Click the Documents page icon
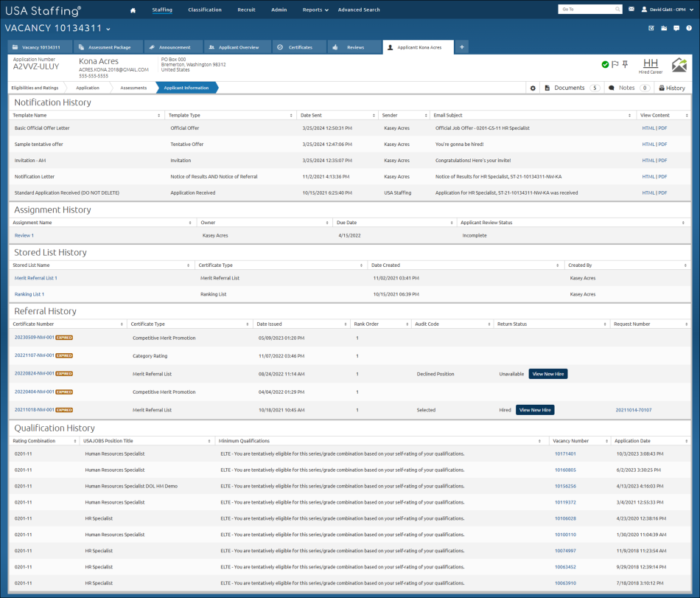 pyautogui.click(x=547, y=88)
